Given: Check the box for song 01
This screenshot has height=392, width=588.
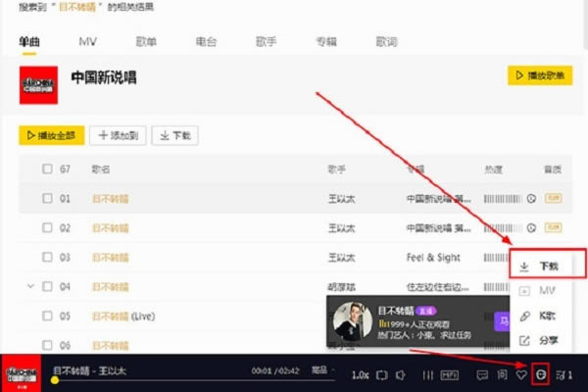Looking at the screenshot, I should 47,198.
